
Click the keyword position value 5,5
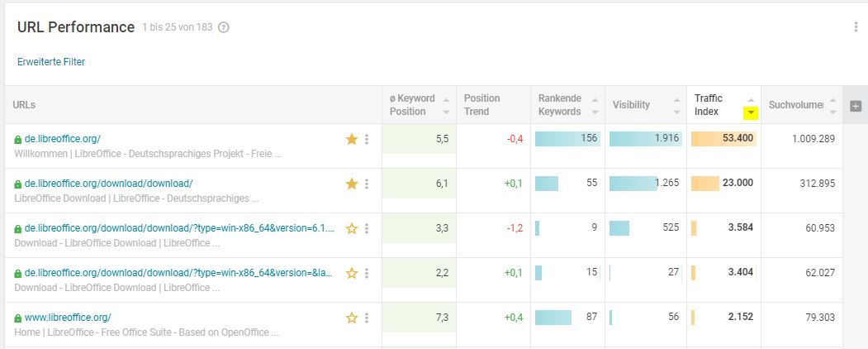[x=442, y=138]
